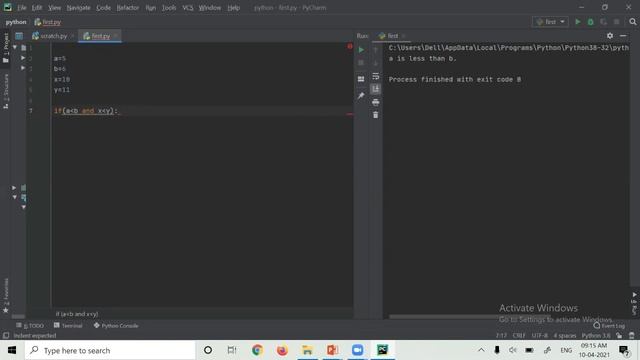Click the project view icon beside scratch.py tab
Viewport: 640px width, 360px height.
(x=19, y=36)
